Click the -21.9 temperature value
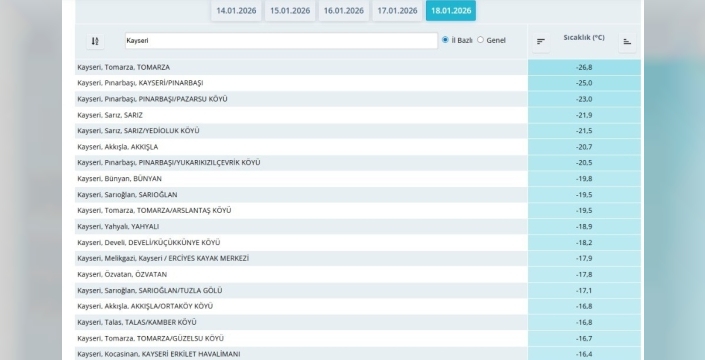Screen dimensions: 705x360 (584, 115)
